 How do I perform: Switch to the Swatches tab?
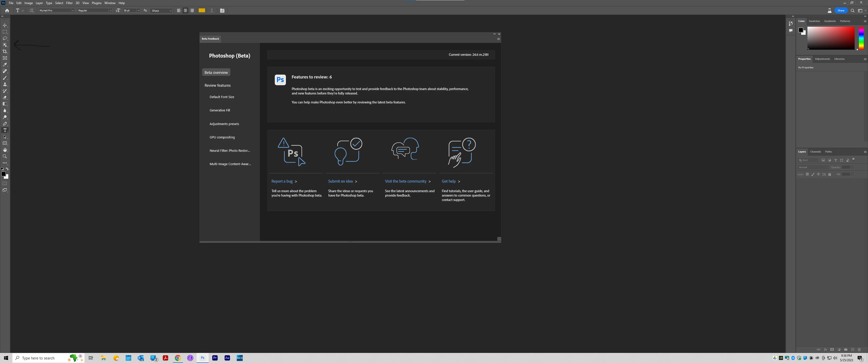[814, 21]
